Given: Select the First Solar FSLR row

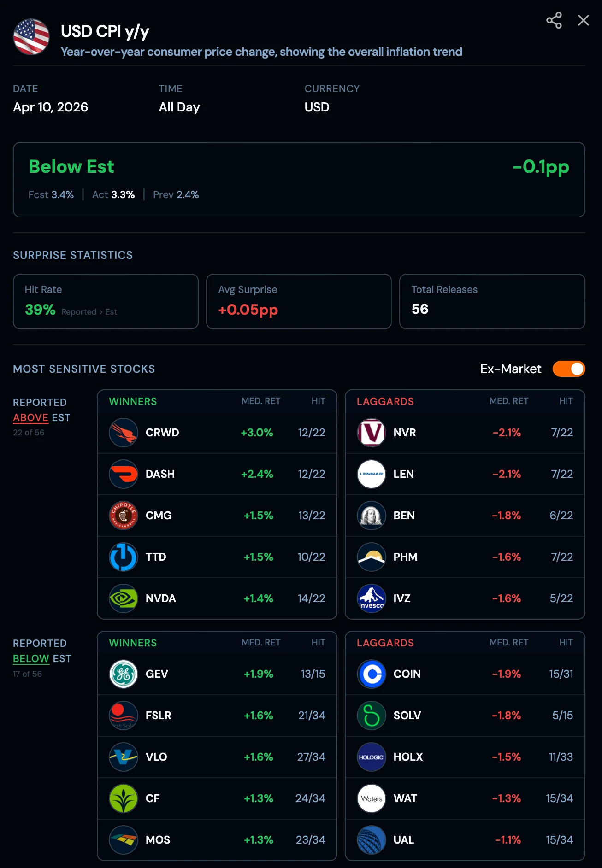Looking at the screenshot, I should (x=217, y=716).
